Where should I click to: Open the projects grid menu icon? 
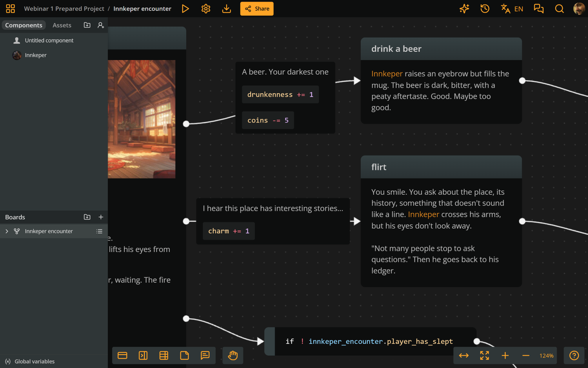pyautogui.click(x=10, y=9)
